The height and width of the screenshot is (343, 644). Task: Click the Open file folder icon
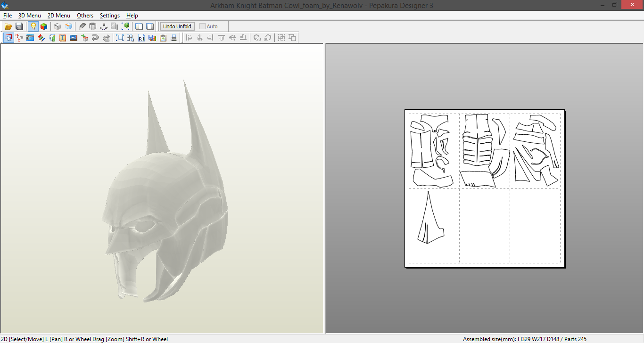(8, 26)
